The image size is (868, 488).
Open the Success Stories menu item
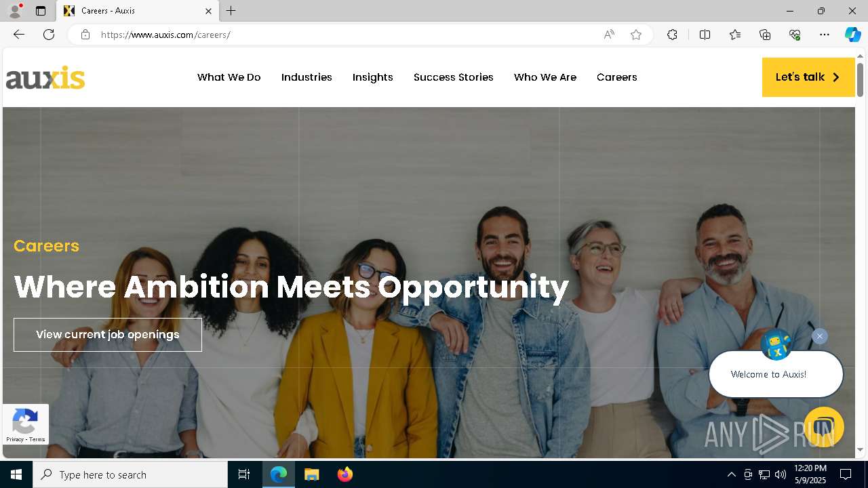(x=454, y=77)
